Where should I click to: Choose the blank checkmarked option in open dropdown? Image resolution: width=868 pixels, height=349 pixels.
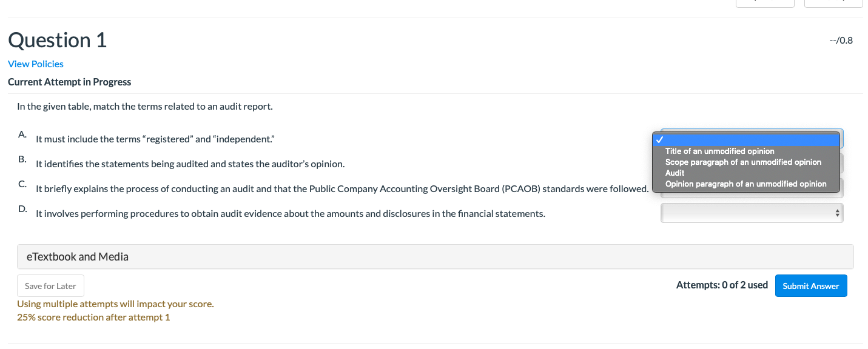(747, 139)
